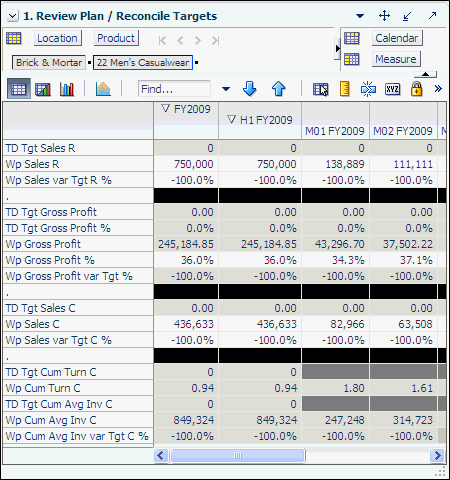This screenshot has width=450, height=480.
Task: Open the Find options dropdown arrow
Action: click(226, 89)
